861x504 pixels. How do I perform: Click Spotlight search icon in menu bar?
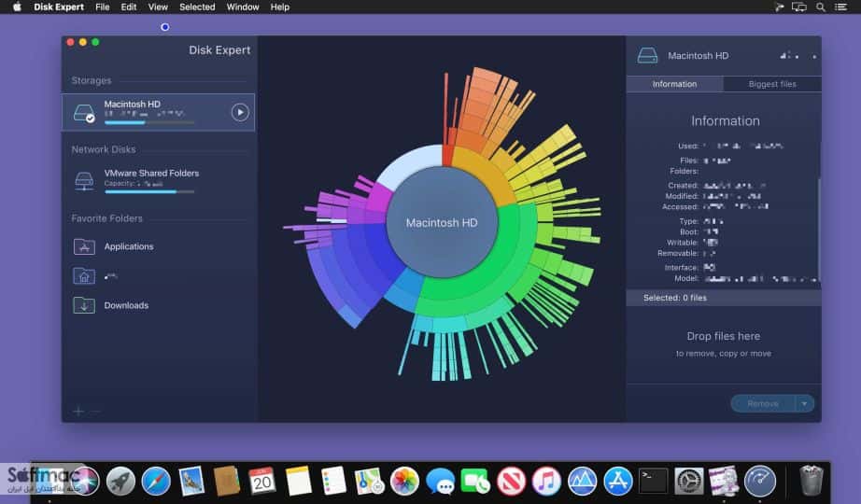tap(820, 7)
